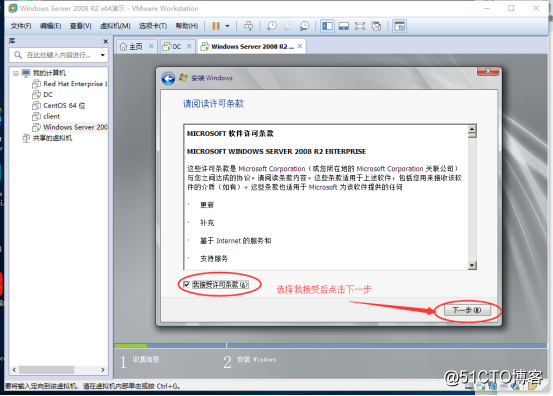
Task: Close the 主页 tab
Action: pos(151,46)
